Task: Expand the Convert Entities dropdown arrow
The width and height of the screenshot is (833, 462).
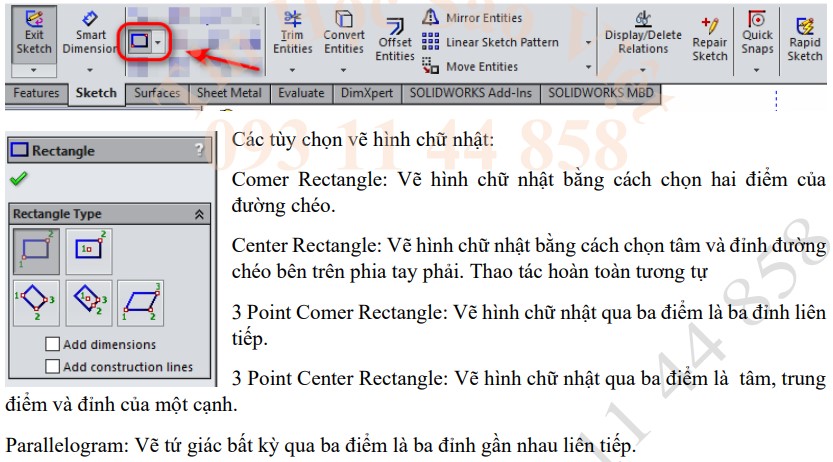Action: [x=343, y=70]
